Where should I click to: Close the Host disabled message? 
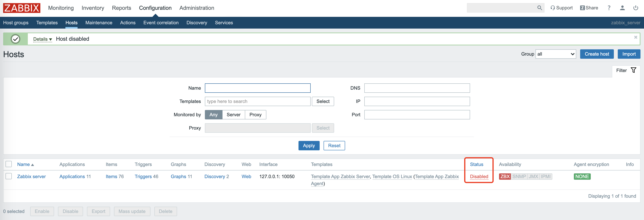point(636,37)
